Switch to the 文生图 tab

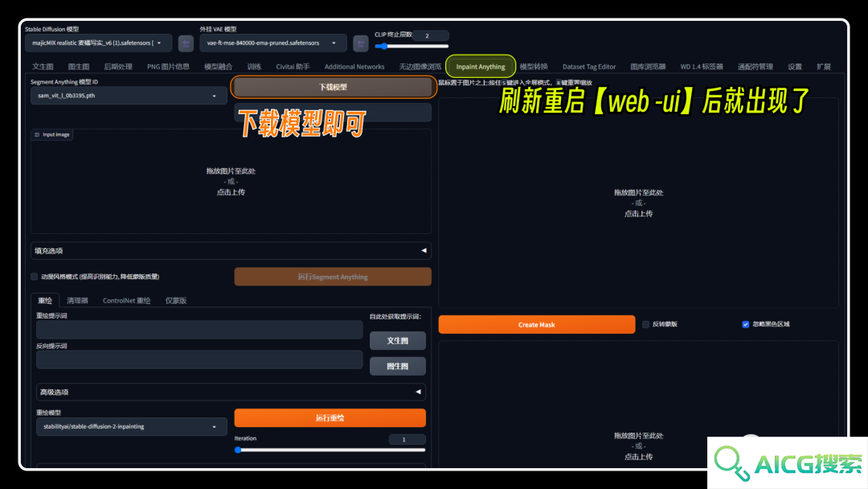coord(43,67)
